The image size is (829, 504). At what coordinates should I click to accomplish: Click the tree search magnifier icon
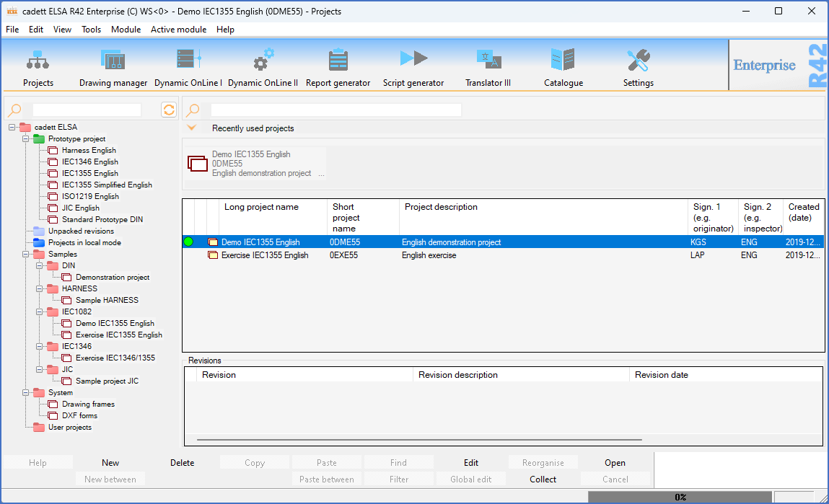tap(15, 110)
